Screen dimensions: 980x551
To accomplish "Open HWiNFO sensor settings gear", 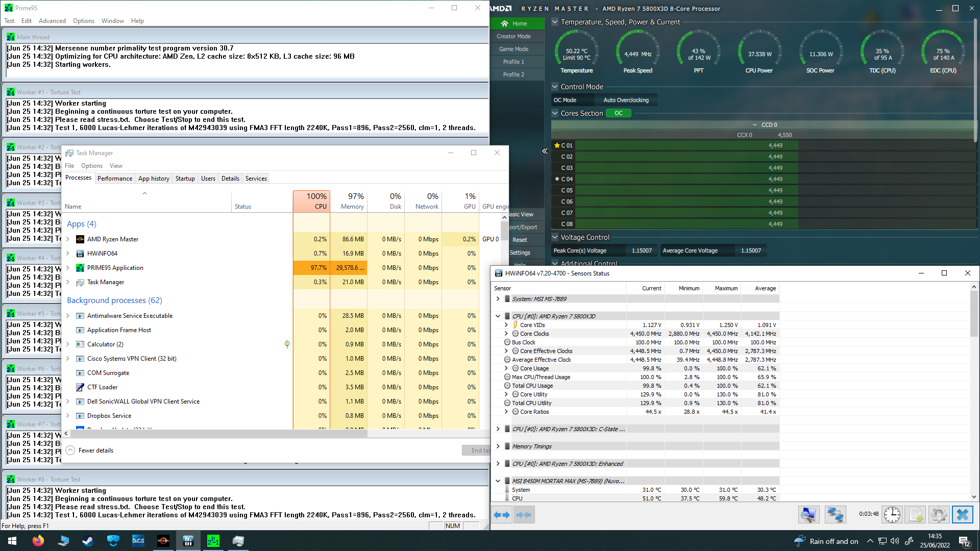I will click(x=939, y=515).
